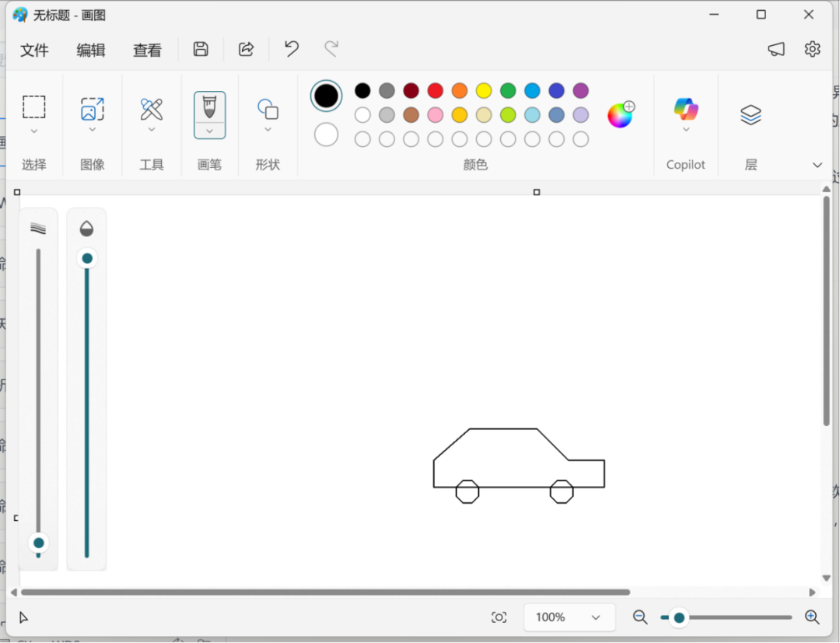Viewport: 840px width, 643px height.
Task: Open the 100% zoom level dropdown
Action: coord(569,617)
